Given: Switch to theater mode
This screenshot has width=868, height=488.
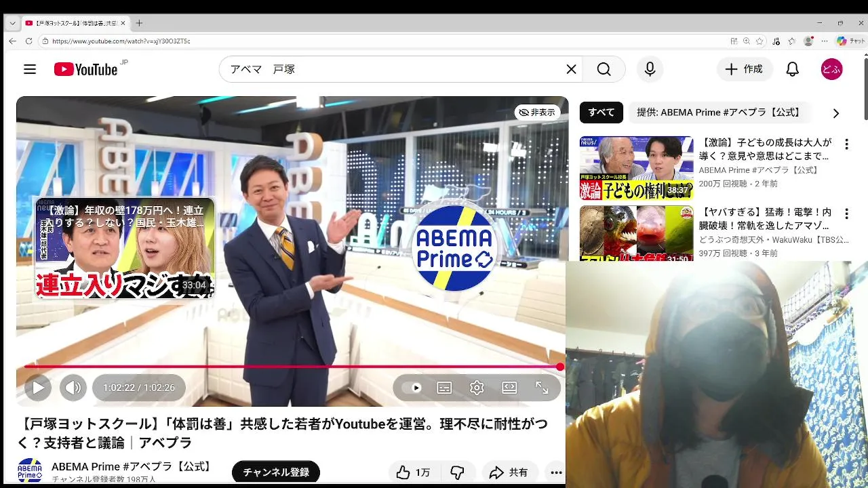Looking at the screenshot, I should [509, 388].
